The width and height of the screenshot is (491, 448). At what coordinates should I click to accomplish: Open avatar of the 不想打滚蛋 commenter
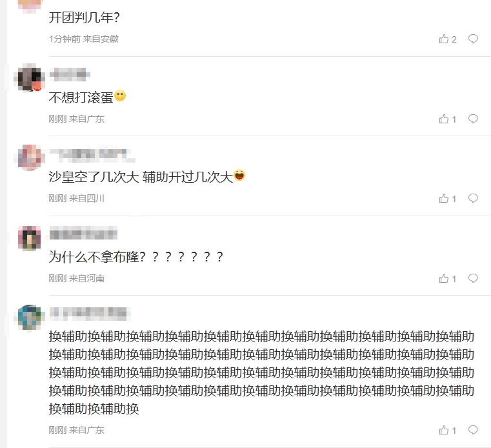coord(30,77)
